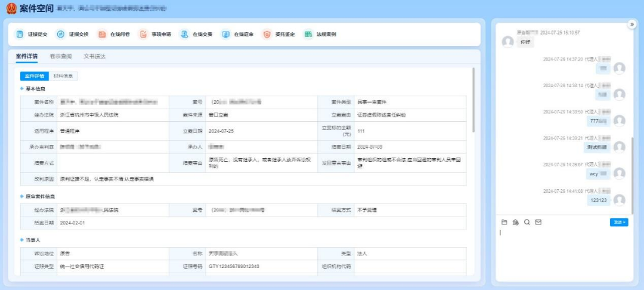Click the filing date 2024-07-25 value
Image resolution: width=644 pixels, height=290 pixels.
pyautogui.click(x=221, y=131)
